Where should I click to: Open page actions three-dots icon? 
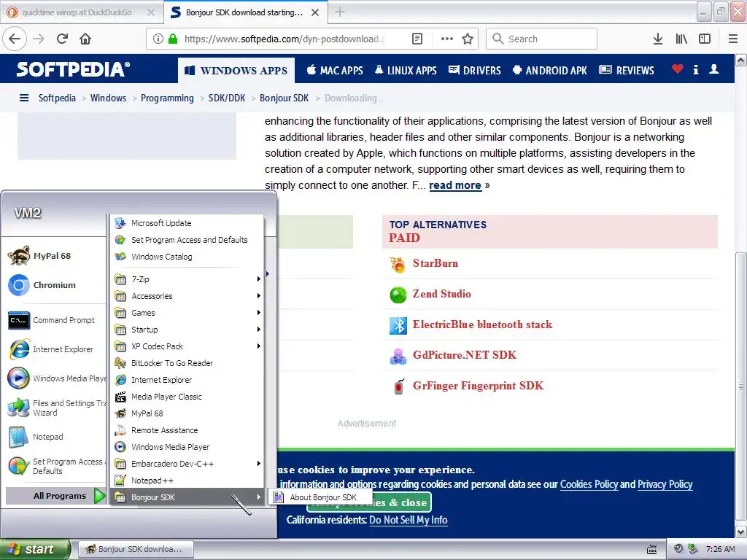pos(447,39)
